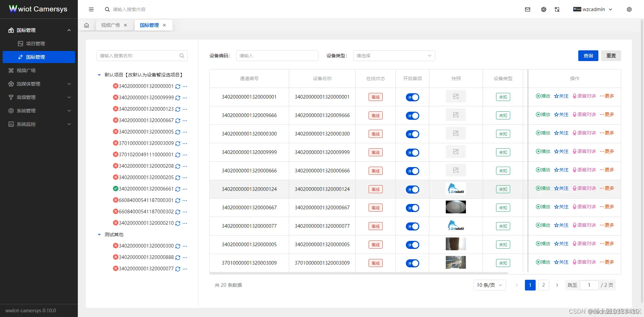
Task: Select page 1 in pagination
Action: point(530,285)
